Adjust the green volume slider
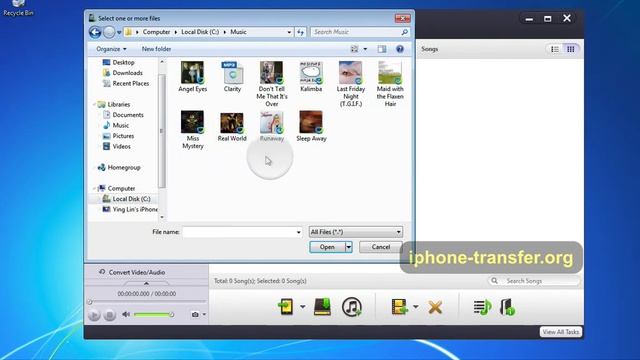The width and height of the screenshot is (640, 360). pyautogui.click(x=154, y=314)
